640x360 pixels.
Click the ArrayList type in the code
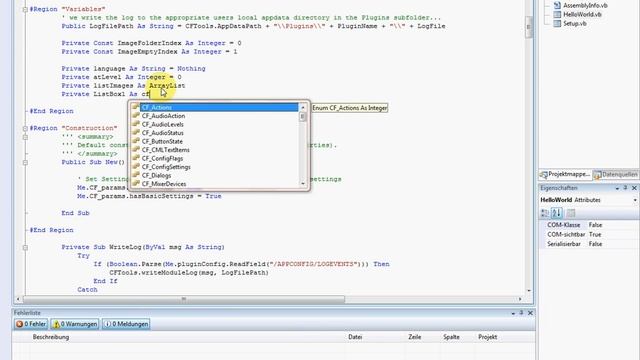167,86
